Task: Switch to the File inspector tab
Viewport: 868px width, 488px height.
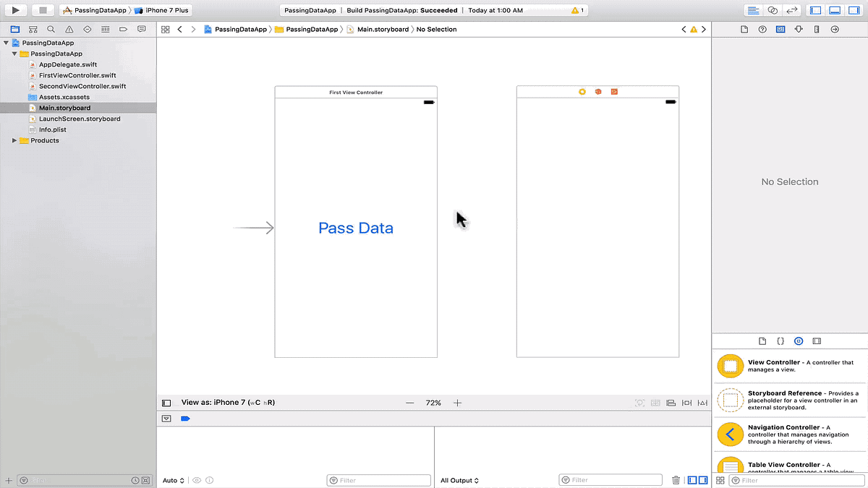Action: point(744,29)
